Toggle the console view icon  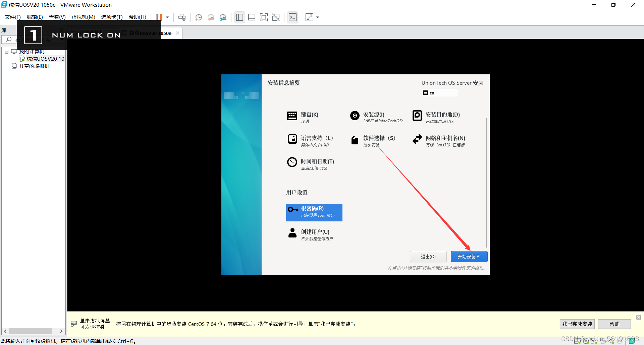(292, 17)
